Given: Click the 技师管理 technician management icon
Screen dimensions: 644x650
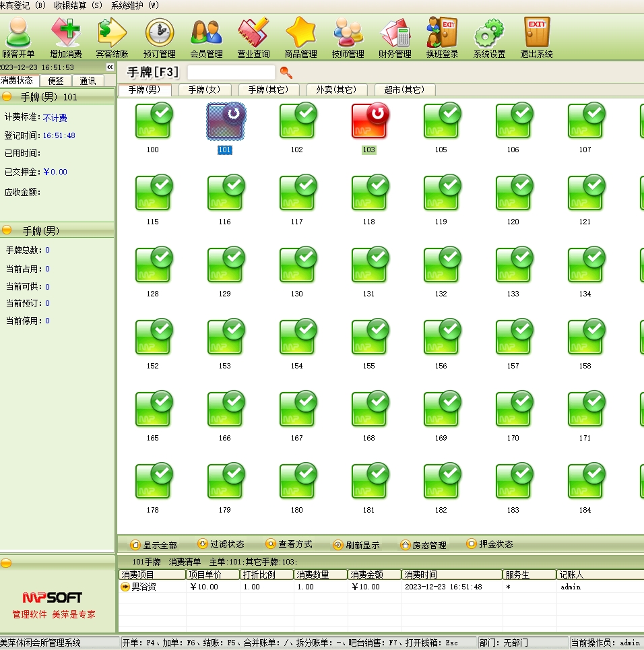Looking at the screenshot, I should pyautogui.click(x=348, y=37).
